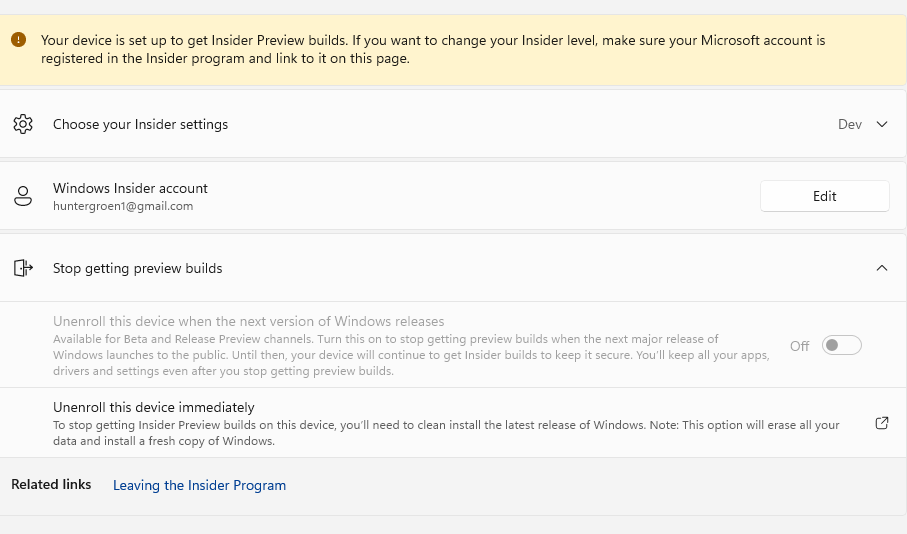The height and width of the screenshot is (534, 907).
Task: Click the Off label next to the toggle
Action: (x=800, y=346)
